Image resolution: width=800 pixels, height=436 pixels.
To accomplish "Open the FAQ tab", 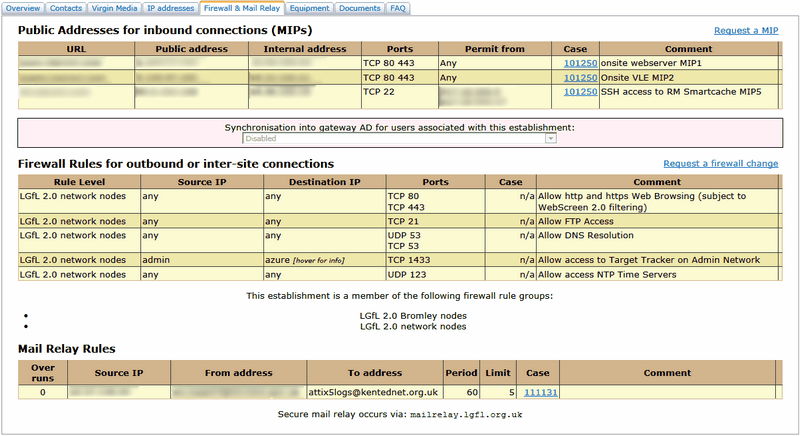I will tap(398, 8).
